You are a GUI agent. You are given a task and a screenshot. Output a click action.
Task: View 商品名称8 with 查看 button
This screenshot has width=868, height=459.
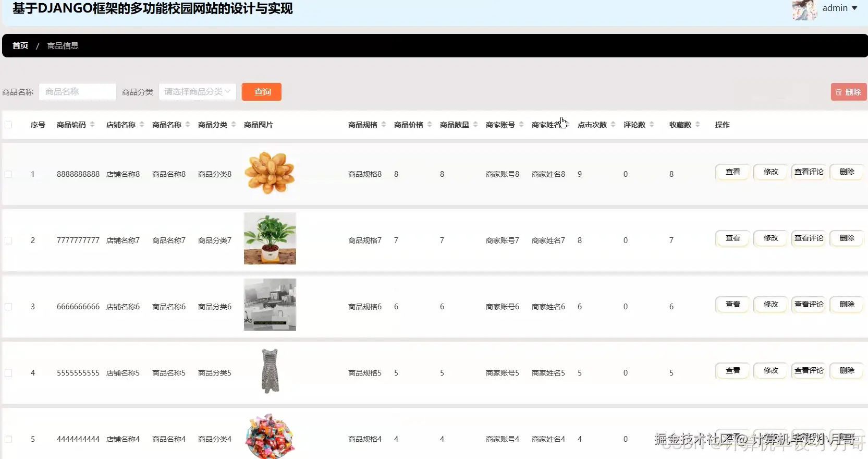coord(733,172)
